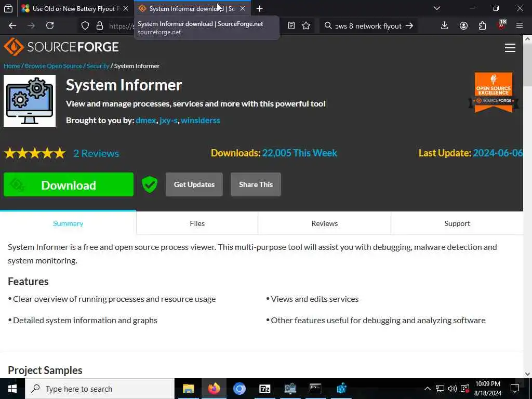Click the Get Updates button
The width and height of the screenshot is (532, 399).
[194, 184]
